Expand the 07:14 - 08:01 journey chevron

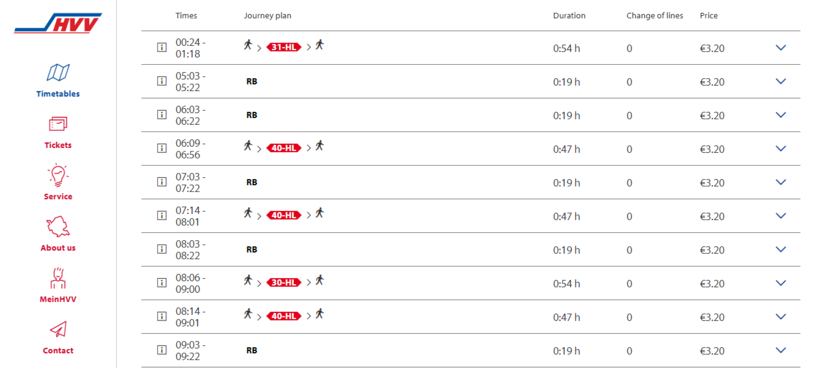(x=781, y=216)
